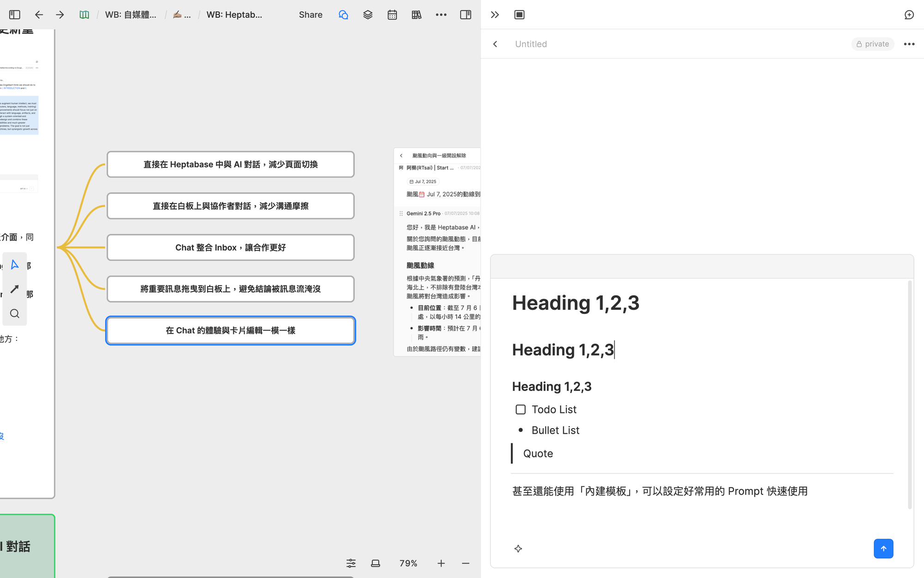
Task: Click the Jul 7, 2025 date chip
Action: click(x=423, y=182)
